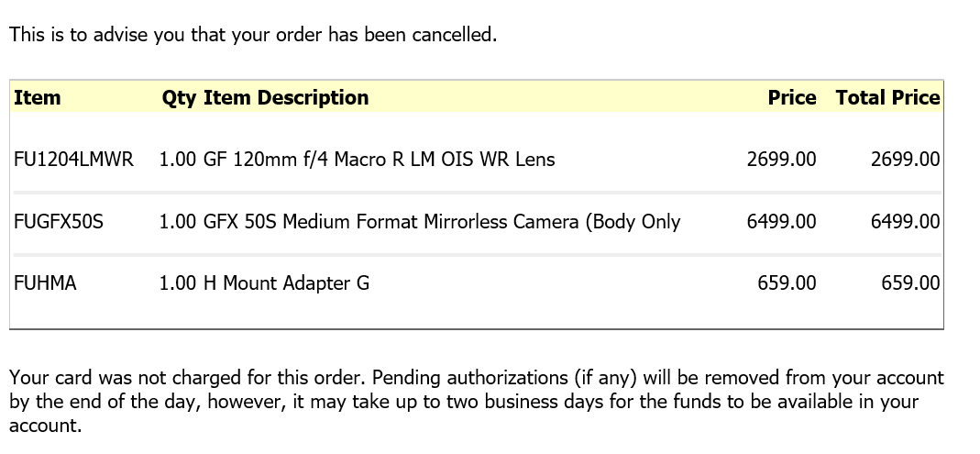Click the 6499.00 price of the camera
The width and height of the screenshot is (980, 454).
(x=781, y=221)
